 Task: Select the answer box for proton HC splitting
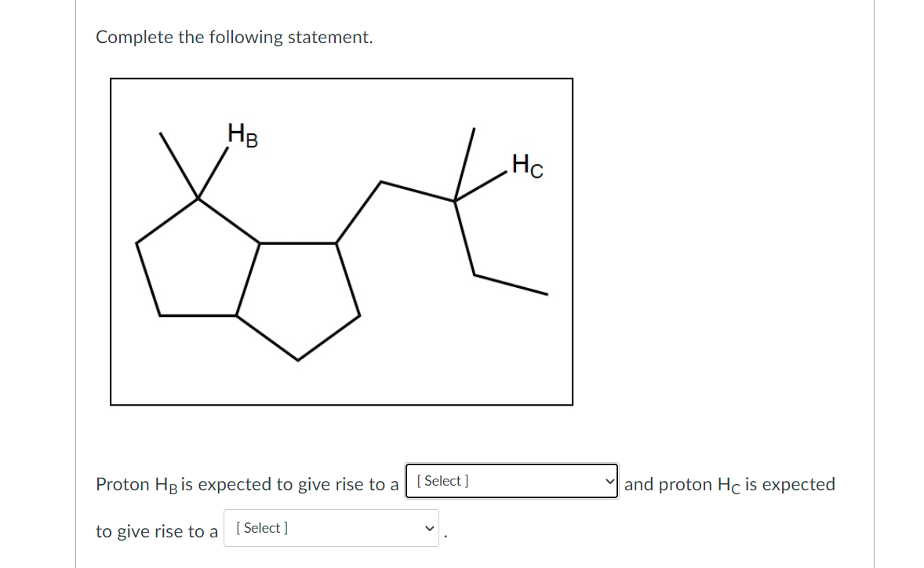click(x=329, y=528)
